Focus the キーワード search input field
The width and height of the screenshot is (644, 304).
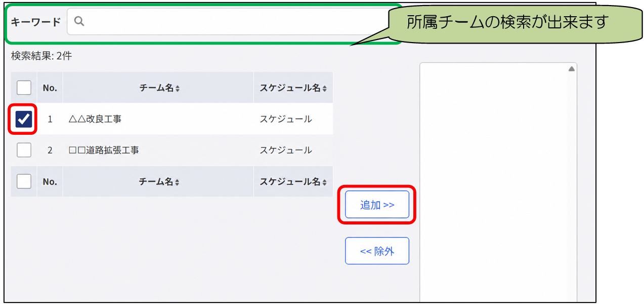233,21
